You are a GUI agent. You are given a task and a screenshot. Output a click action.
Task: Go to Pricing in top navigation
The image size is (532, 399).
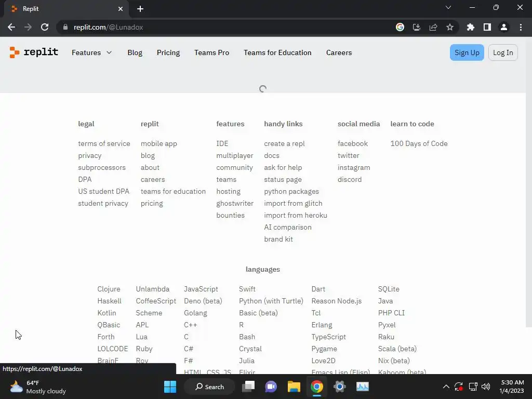(168, 52)
